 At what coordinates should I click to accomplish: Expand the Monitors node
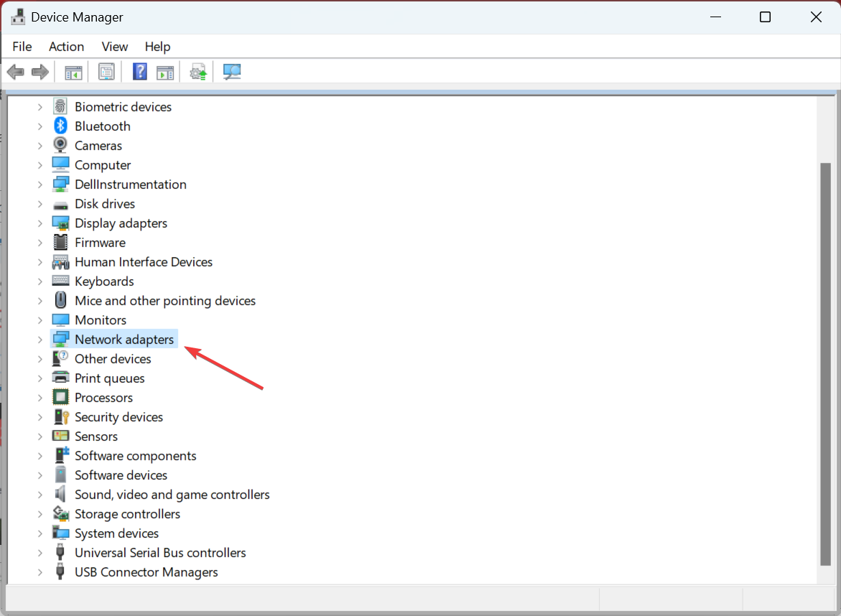pyautogui.click(x=40, y=320)
